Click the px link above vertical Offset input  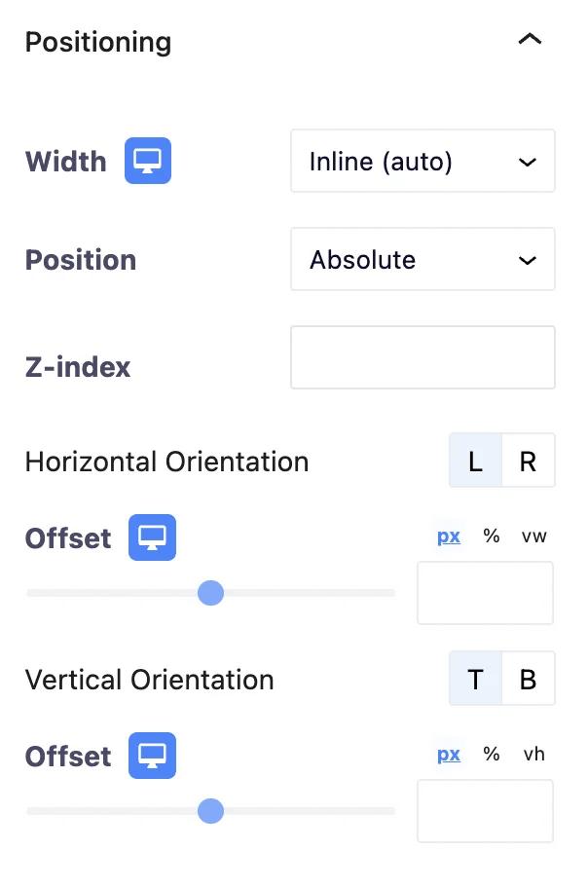coord(448,754)
